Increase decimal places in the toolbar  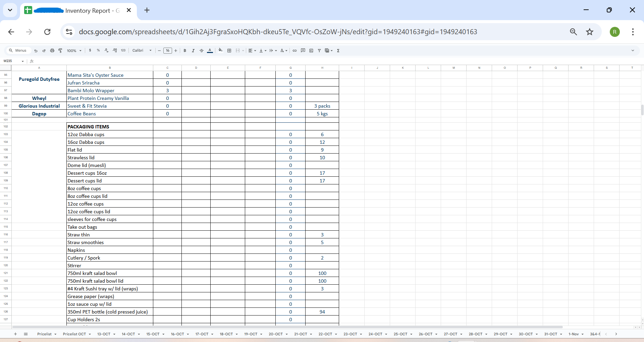115,51
